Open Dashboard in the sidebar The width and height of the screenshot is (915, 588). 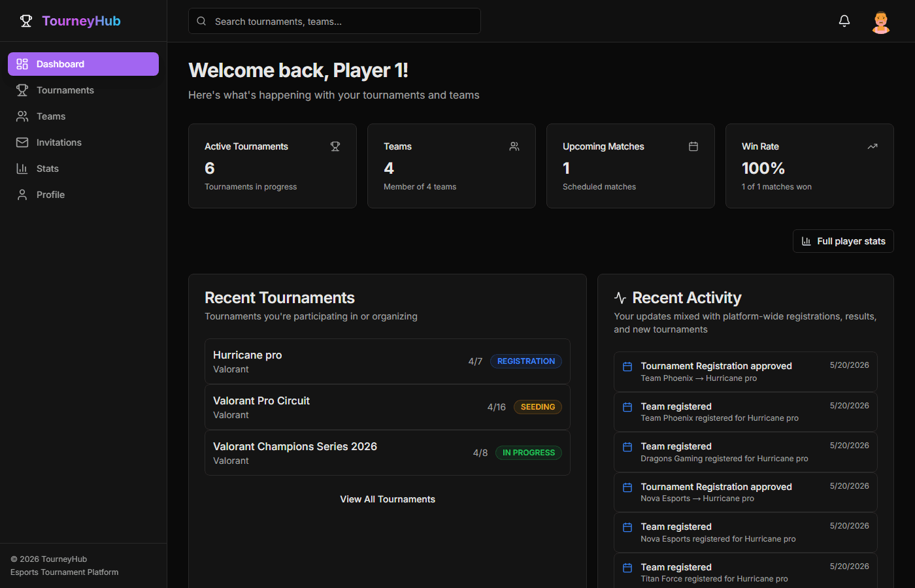click(x=83, y=64)
